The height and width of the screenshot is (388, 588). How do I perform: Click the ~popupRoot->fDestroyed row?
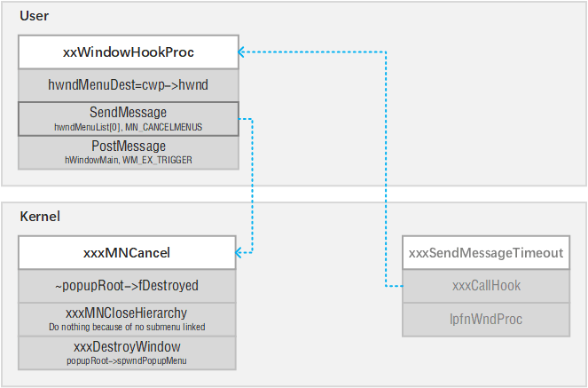point(126,286)
